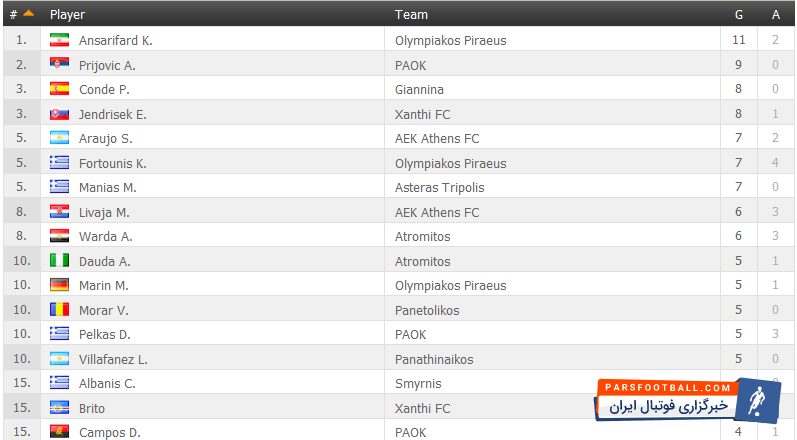Image resolution: width=797 pixels, height=440 pixels.
Task: Click the Germany flag beside Marin M.
Action: 60,285
